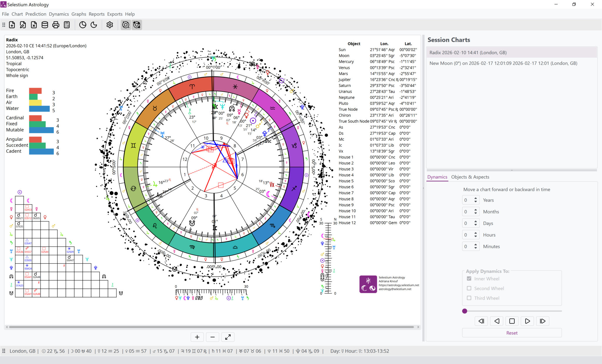Click the down arrow on Hours stepper
602x364 pixels.
(475, 236)
